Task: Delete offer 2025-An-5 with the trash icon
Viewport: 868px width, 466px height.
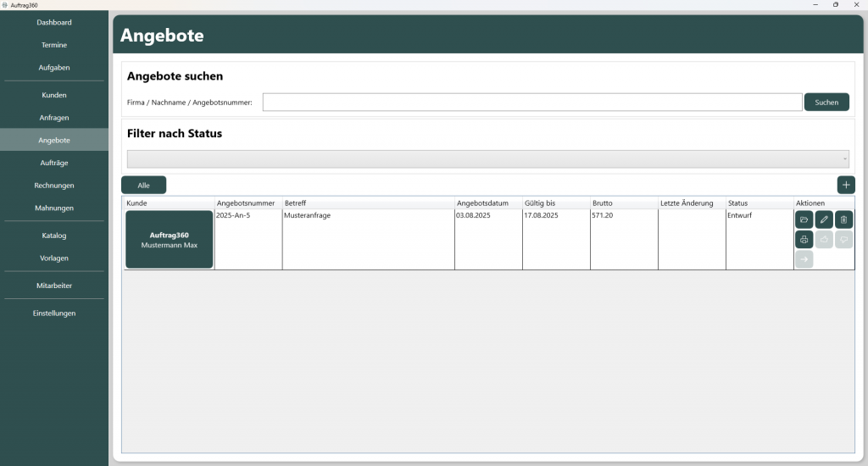Action: point(843,220)
